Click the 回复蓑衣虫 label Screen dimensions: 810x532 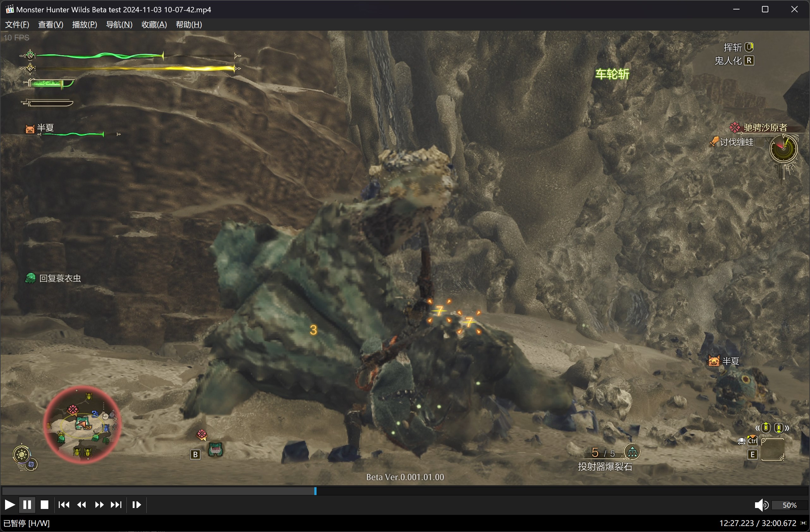(x=60, y=278)
